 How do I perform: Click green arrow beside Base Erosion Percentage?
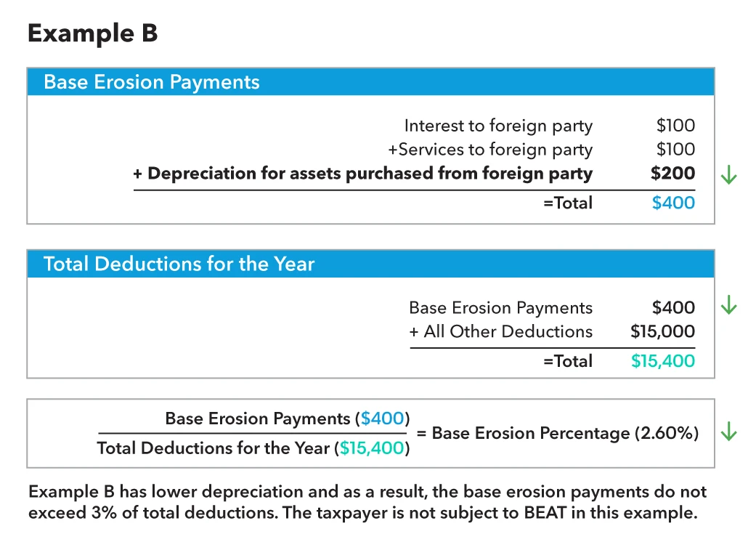pos(728,431)
